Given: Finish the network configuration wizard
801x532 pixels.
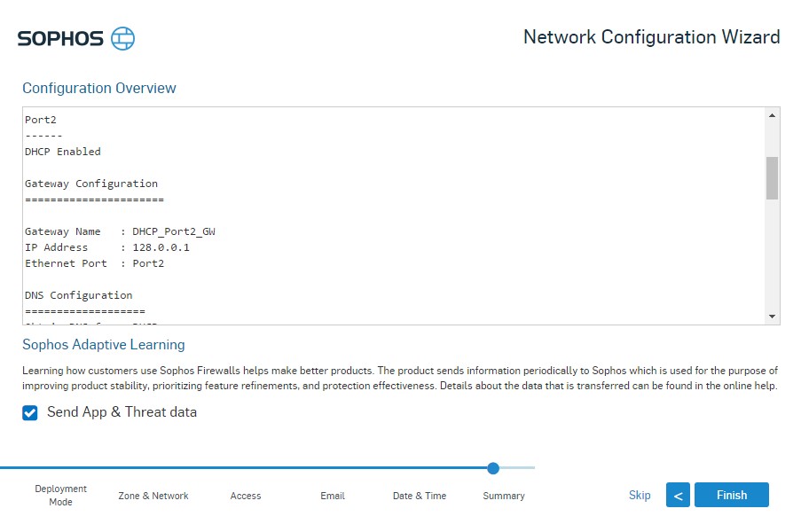Looking at the screenshot, I should [732, 495].
